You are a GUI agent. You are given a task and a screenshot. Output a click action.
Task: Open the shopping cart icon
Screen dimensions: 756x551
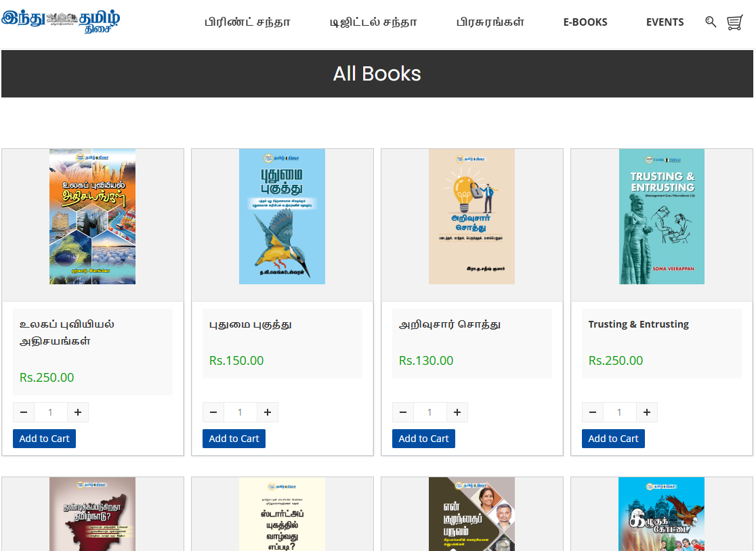point(735,23)
